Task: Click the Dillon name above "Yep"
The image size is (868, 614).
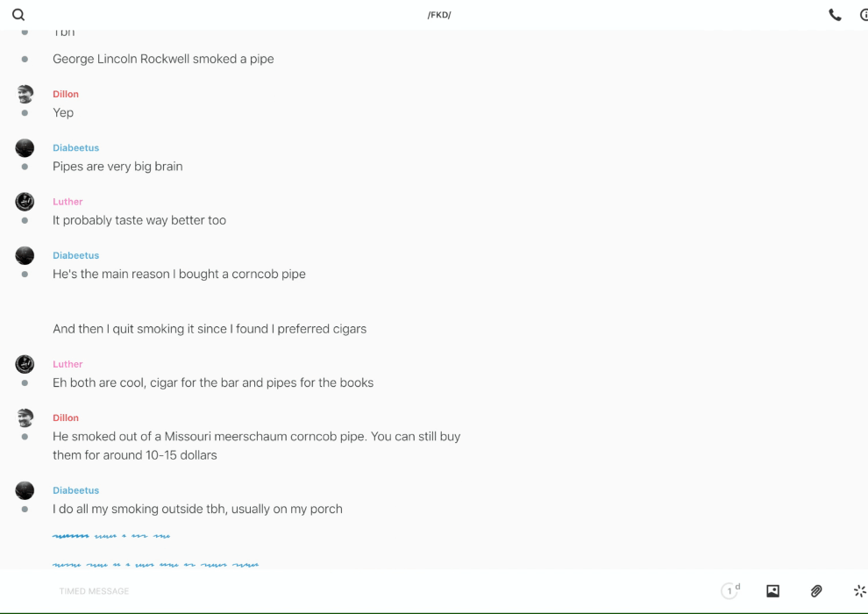Action: click(66, 94)
